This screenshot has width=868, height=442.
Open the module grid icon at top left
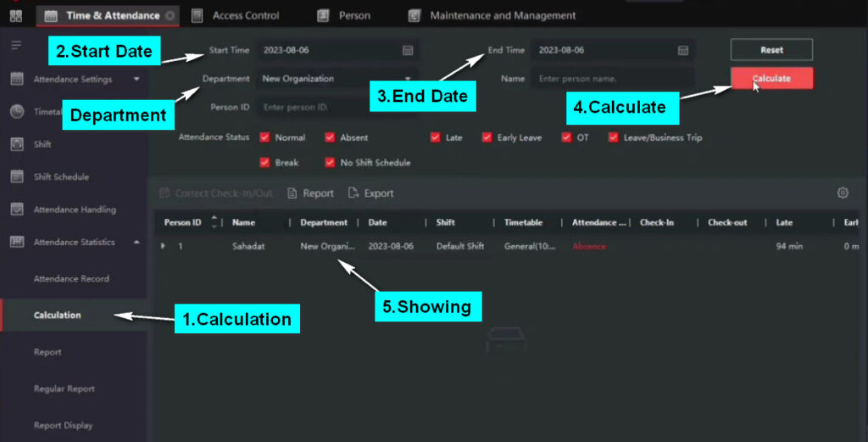pos(16,15)
